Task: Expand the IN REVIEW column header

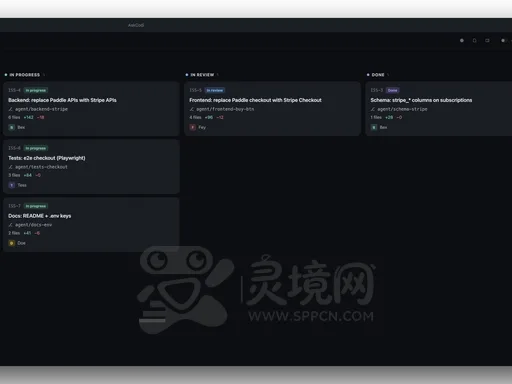Action: pos(218,75)
